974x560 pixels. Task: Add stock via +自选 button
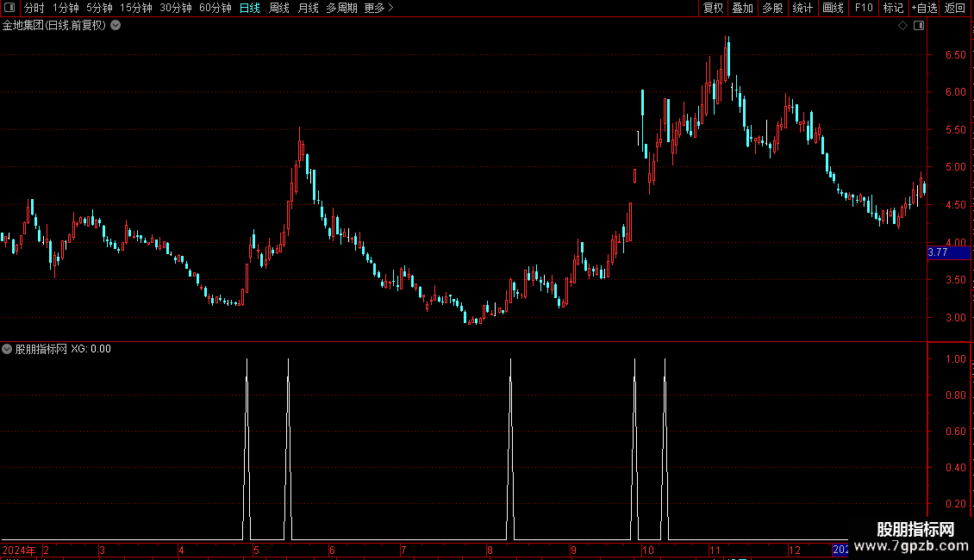point(924,8)
